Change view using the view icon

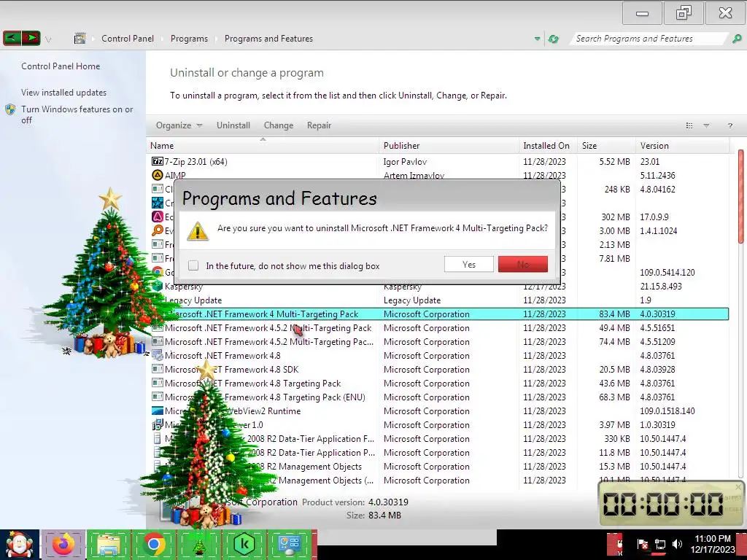click(689, 125)
